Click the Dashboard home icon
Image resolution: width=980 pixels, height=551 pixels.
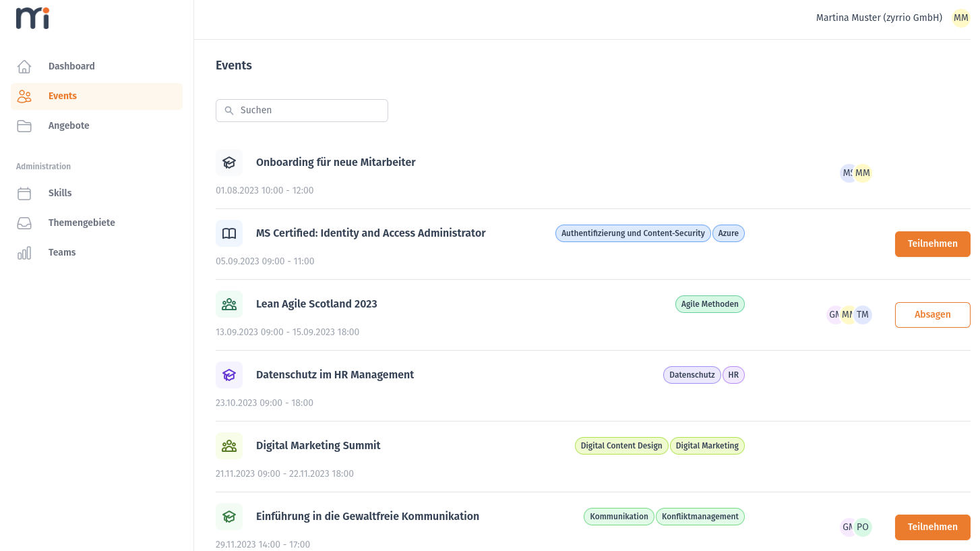[24, 66]
